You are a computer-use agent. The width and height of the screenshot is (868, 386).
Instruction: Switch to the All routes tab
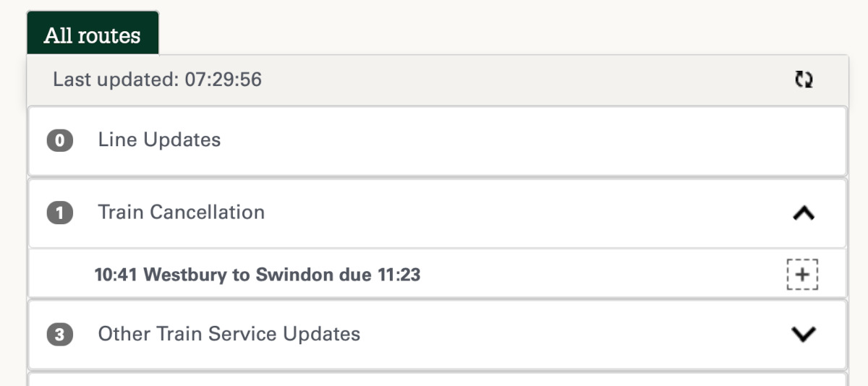[x=92, y=35]
